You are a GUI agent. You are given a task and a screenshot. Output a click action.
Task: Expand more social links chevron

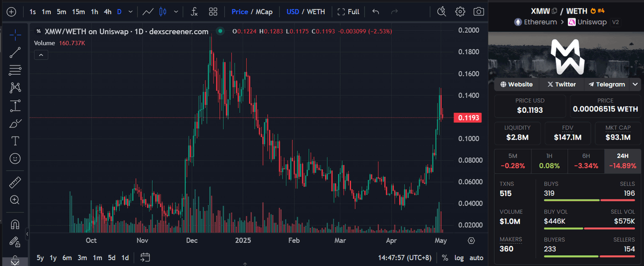[x=635, y=84]
